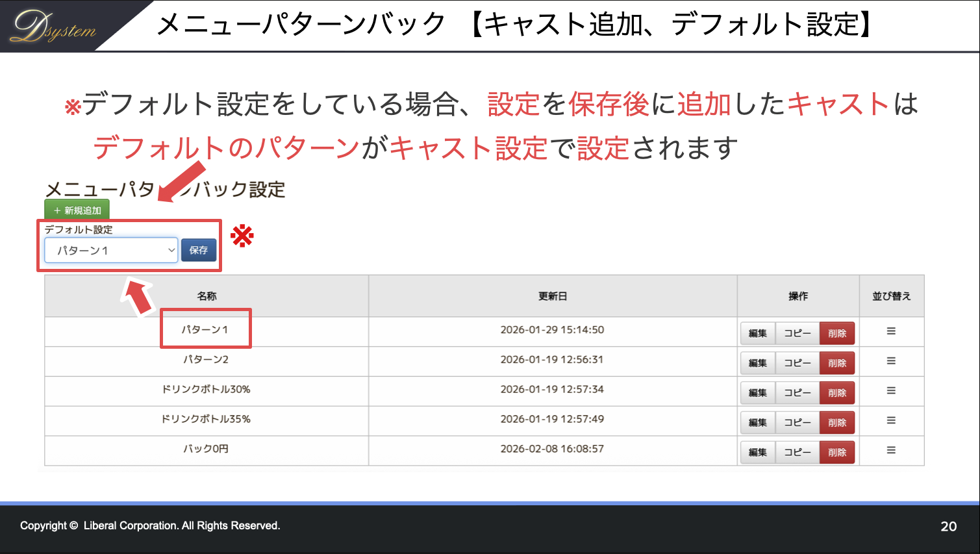
Task: Click the green 新規追加 button
Action: pyautogui.click(x=77, y=210)
